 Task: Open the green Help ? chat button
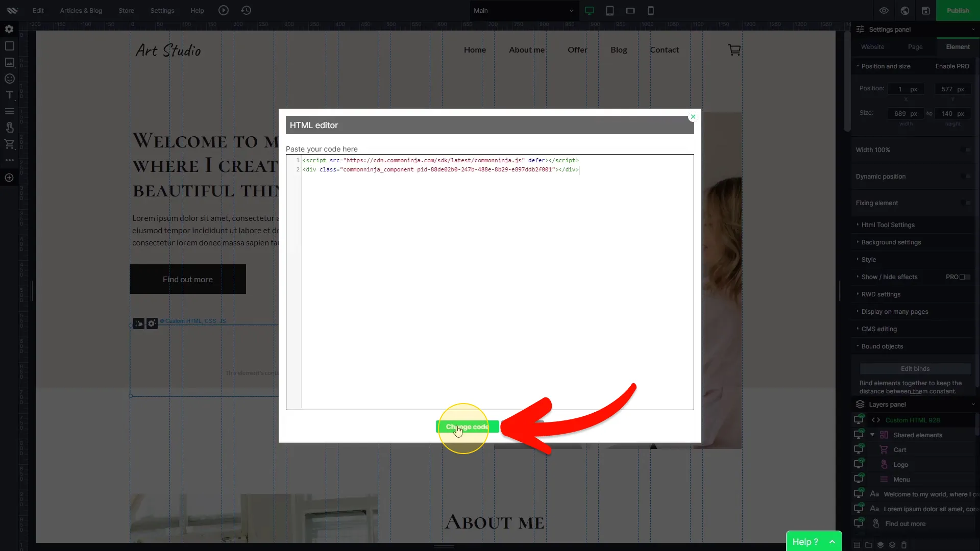814,542
